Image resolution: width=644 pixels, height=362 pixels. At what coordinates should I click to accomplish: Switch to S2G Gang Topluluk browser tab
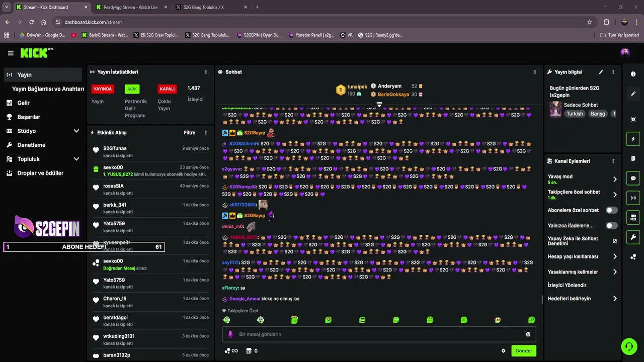coord(211,7)
